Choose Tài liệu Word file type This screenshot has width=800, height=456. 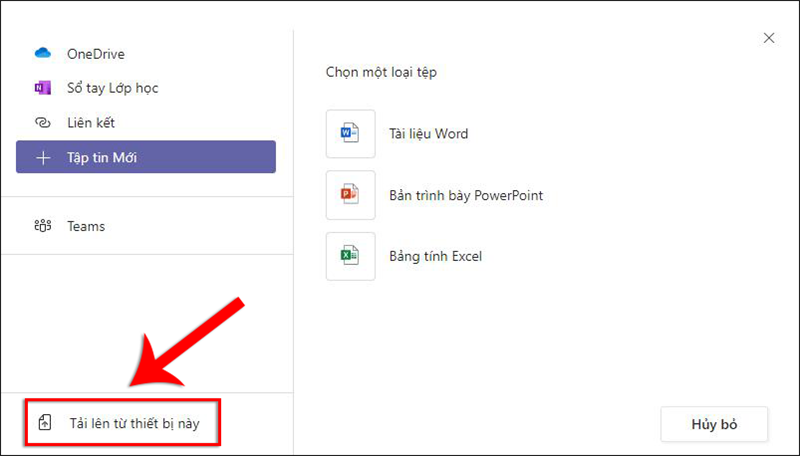428,134
